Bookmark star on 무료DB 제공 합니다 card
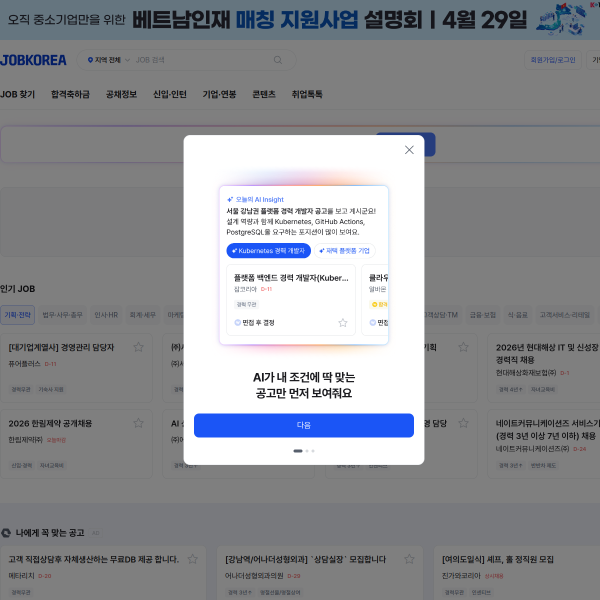 (x=192, y=559)
